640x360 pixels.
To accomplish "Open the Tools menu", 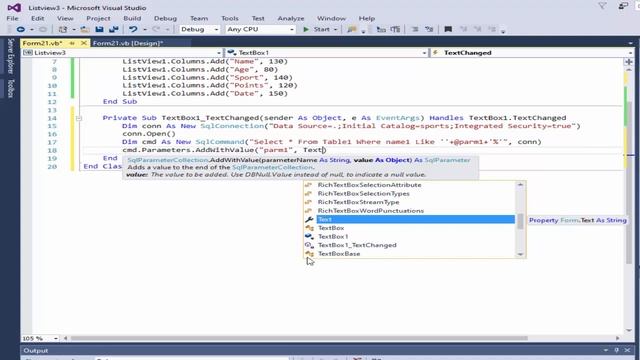I will [x=230, y=18].
